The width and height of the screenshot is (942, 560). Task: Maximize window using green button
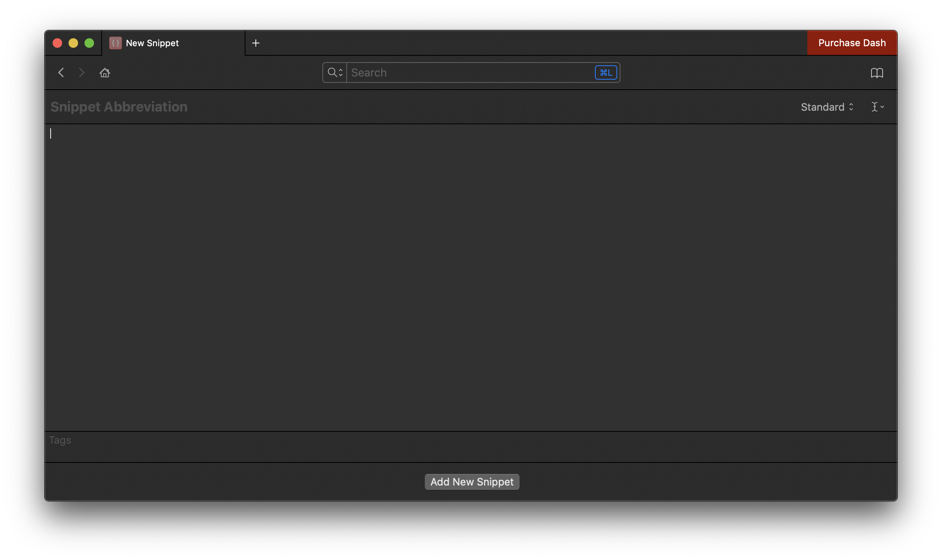89,43
